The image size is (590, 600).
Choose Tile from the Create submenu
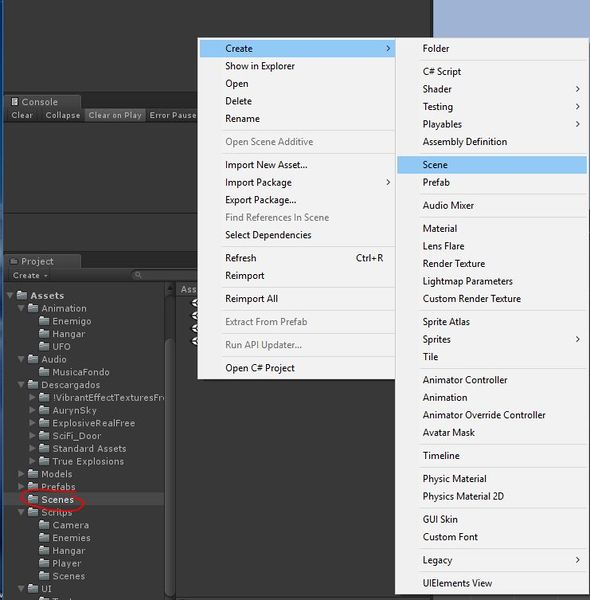pos(492,357)
